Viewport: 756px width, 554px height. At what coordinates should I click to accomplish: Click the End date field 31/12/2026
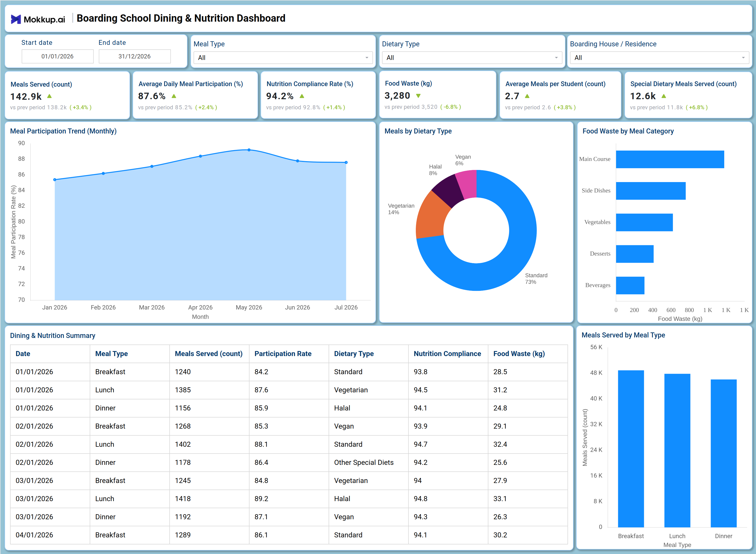(135, 56)
